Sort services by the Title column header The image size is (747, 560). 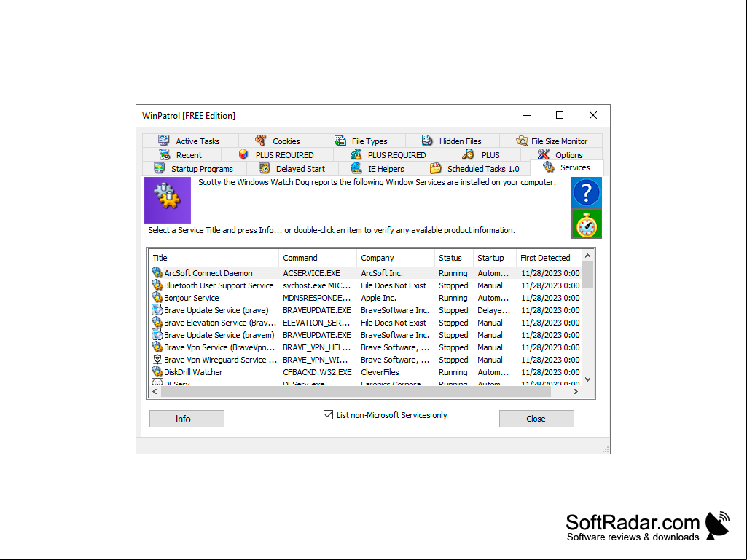tap(214, 258)
